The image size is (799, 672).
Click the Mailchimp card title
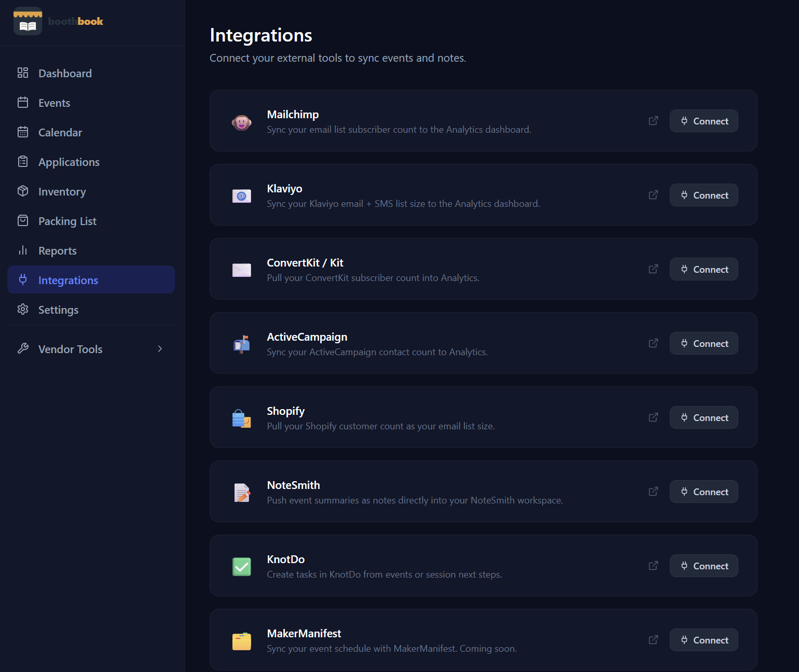pos(293,115)
